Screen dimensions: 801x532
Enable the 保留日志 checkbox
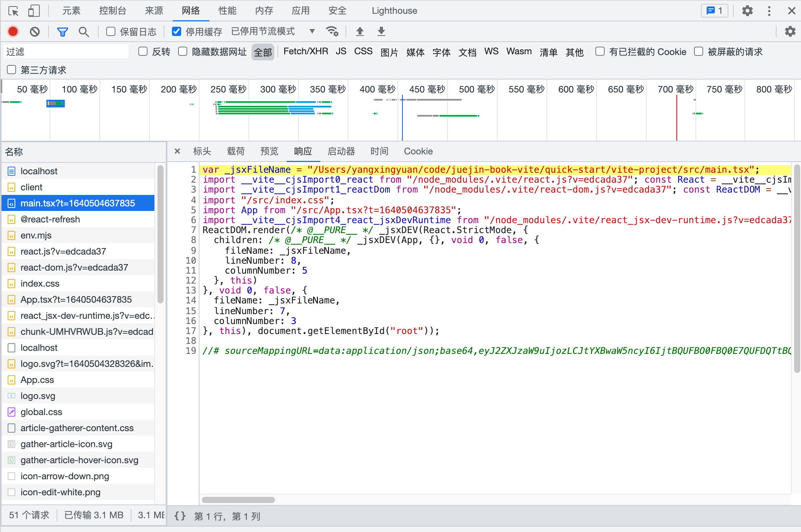click(x=111, y=32)
